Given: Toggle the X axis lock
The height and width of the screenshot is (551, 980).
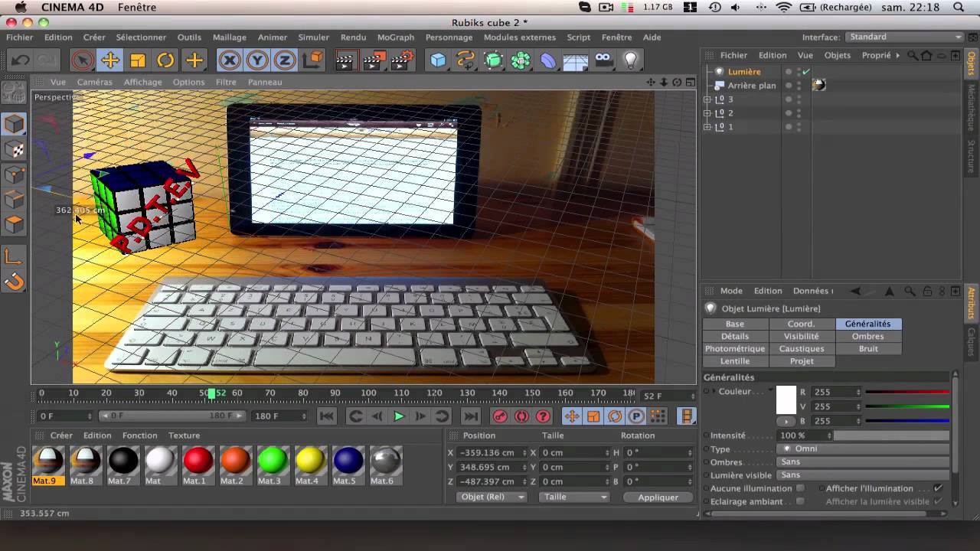Looking at the screenshot, I should tap(229, 60).
